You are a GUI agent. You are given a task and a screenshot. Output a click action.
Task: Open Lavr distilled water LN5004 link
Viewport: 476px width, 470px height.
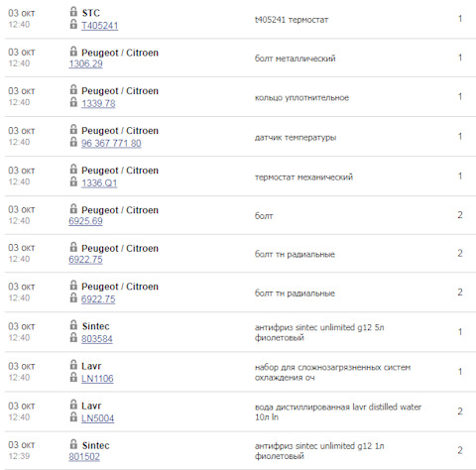point(97,418)
